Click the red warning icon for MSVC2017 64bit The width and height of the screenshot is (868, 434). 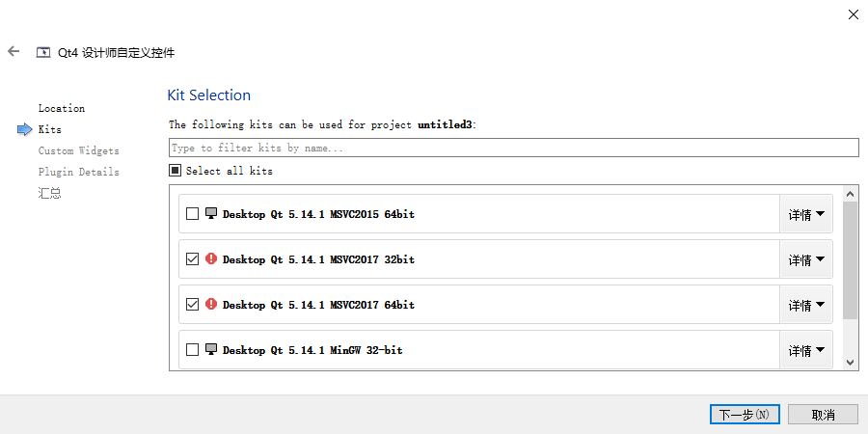click(211, 304)
